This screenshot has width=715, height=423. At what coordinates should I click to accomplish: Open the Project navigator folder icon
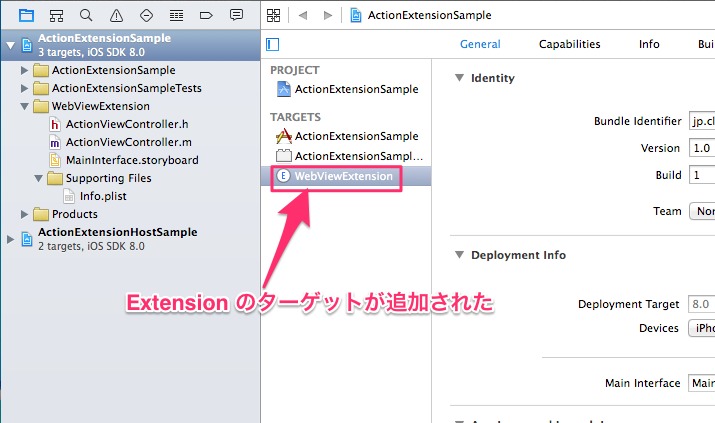pos(26,15)
